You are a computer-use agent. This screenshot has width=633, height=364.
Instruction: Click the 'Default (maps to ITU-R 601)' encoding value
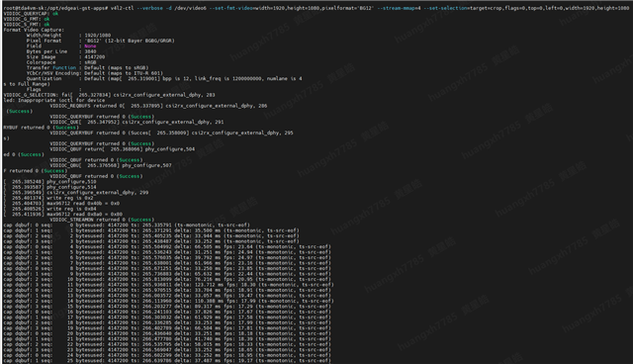(x=124, y=73)
